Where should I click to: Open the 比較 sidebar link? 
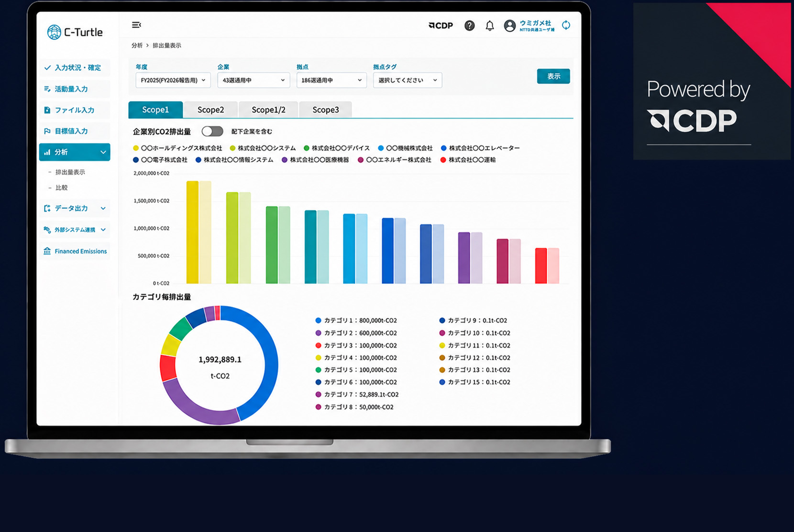point(61,188)
